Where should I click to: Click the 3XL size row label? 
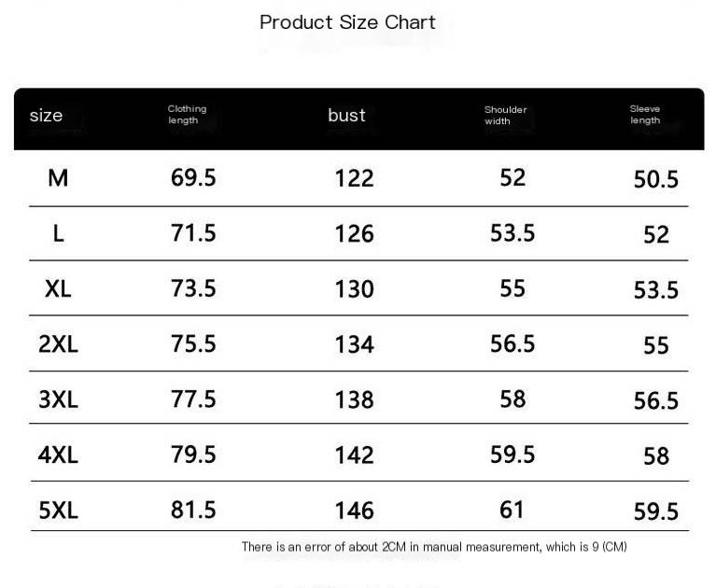tap(58, 399)
